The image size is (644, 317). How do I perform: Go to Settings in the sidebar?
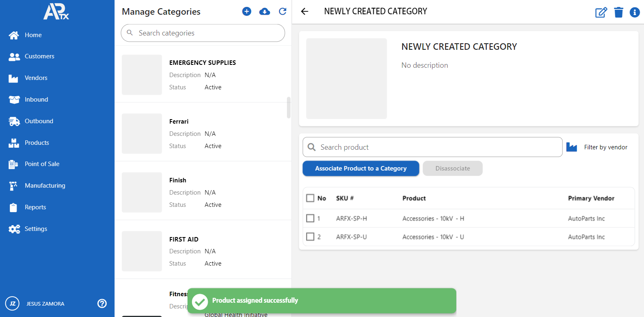(36, 229)
